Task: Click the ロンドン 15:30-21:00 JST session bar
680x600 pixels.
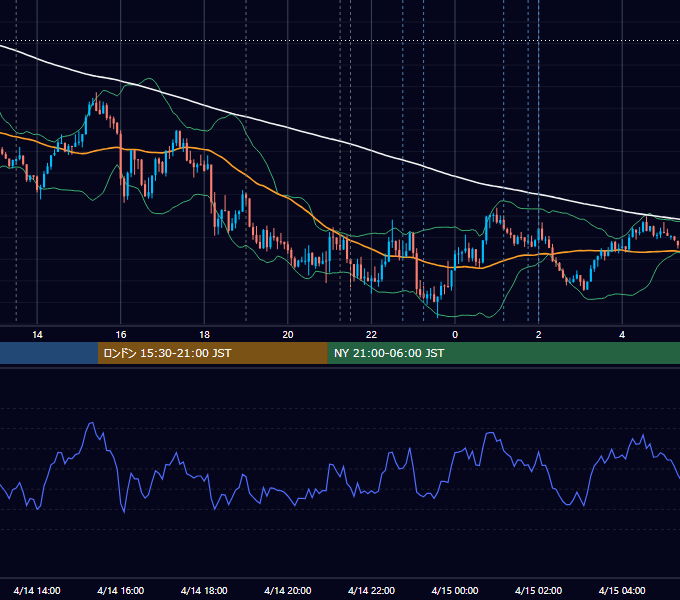Action: pos(212,353)
